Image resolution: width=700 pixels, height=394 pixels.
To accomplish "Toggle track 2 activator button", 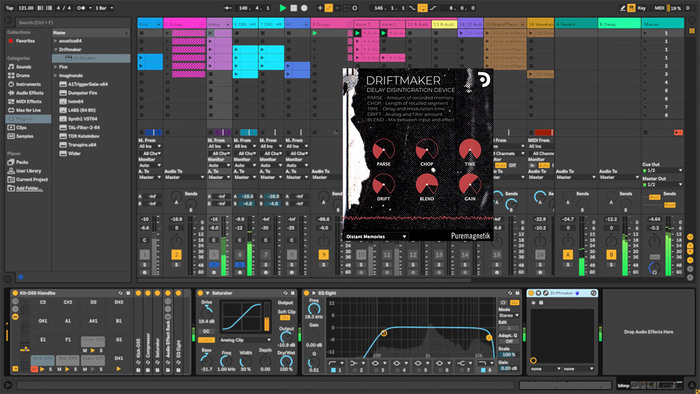I will pos(176,255).
